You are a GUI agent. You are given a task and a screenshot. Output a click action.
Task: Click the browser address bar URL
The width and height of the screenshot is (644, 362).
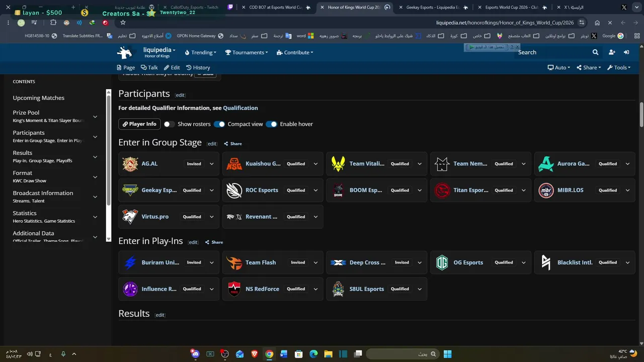click(505, 23)
